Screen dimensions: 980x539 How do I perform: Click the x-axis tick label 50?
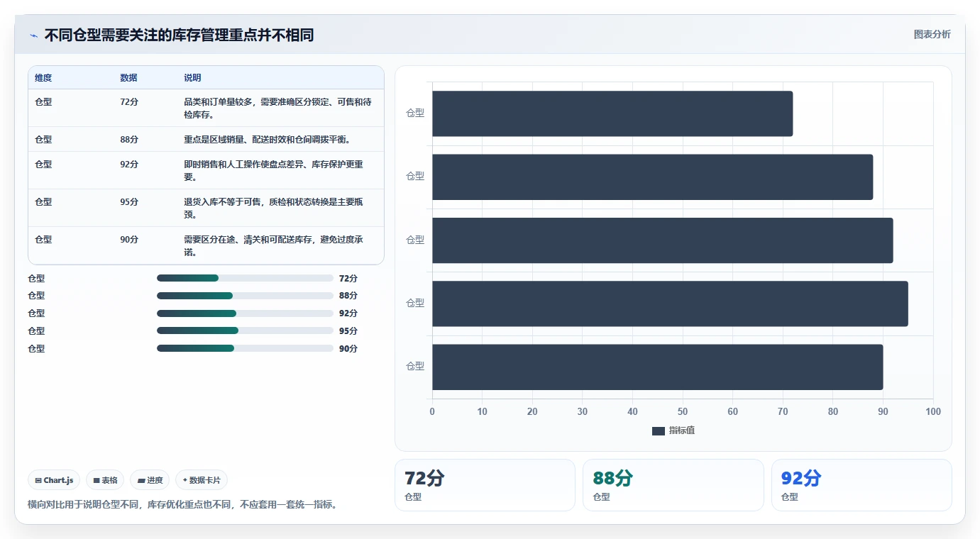click(683, 412)
